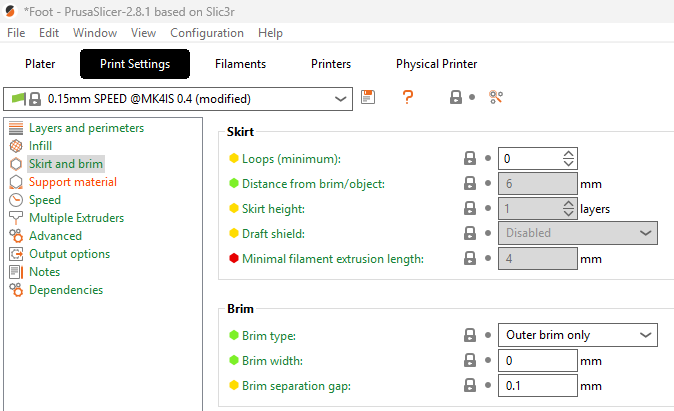Toggle lock icon for Brim width
The width and height of the screenshot is (674, 411).
[x=470, y=360]
